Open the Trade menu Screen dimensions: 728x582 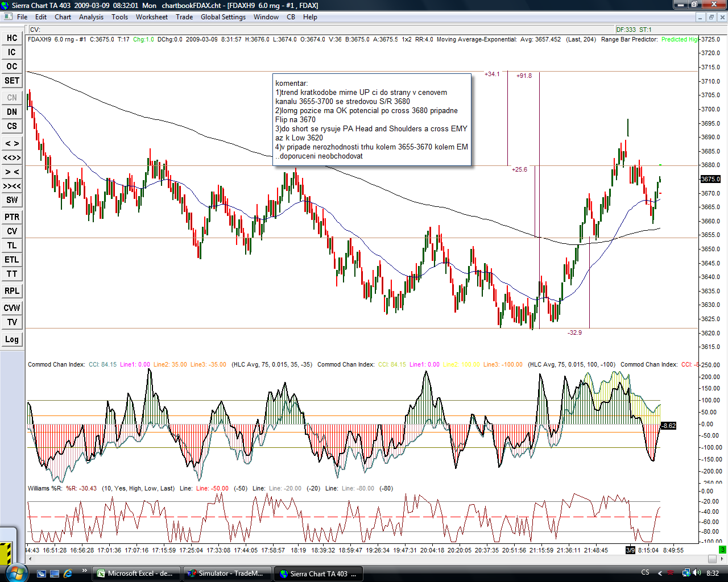click(184, 17)
